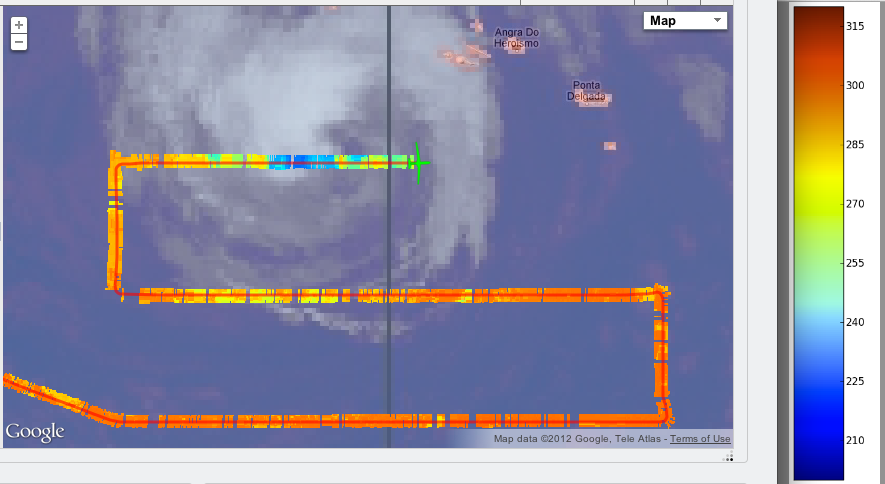Zoom in using the plus button
This screenshot has height=484, width=885.
click(19, 25)
